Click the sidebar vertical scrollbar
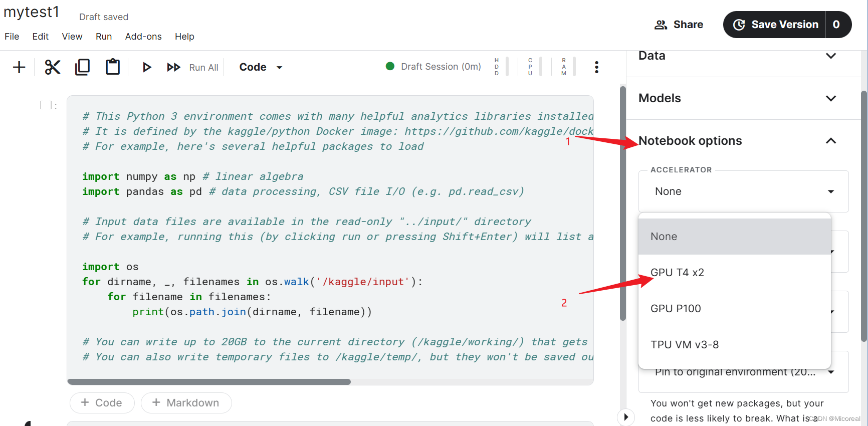The height and width of the screenshot is (426, 868). [x=864, y=217]
